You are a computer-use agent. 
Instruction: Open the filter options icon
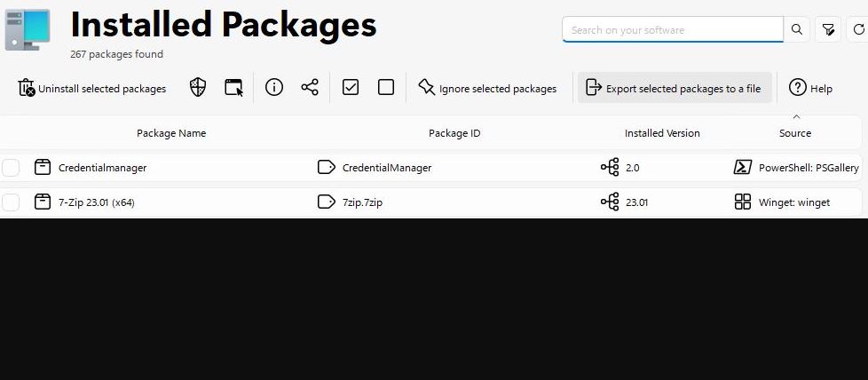tap(827, 30)
